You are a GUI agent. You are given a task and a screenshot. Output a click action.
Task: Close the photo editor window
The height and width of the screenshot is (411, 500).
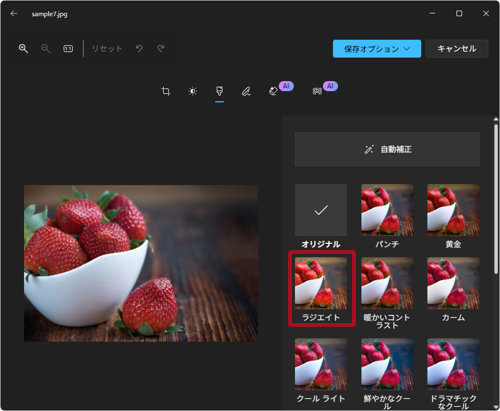point(486,13)
